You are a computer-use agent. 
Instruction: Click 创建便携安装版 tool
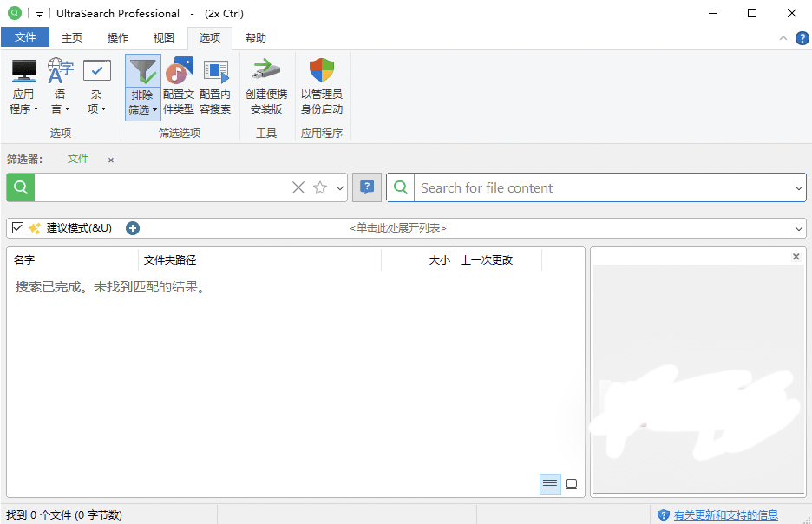point(266,87)
